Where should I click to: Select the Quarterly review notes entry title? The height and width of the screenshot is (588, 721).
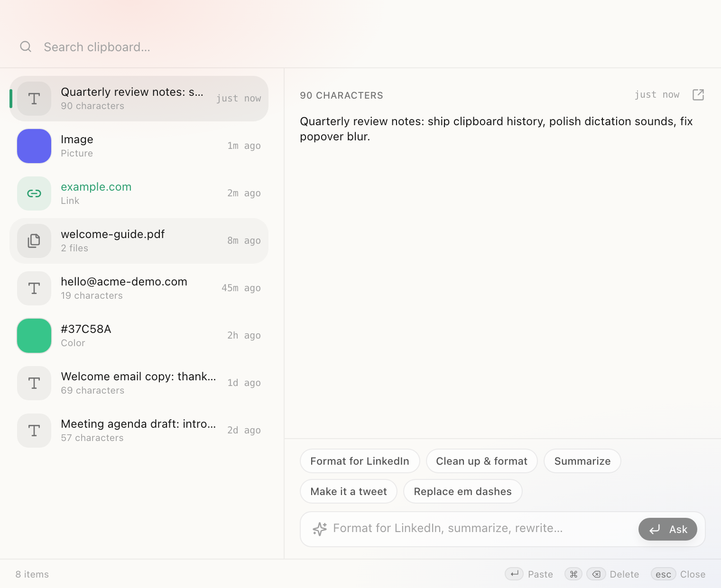coord(132,92)
